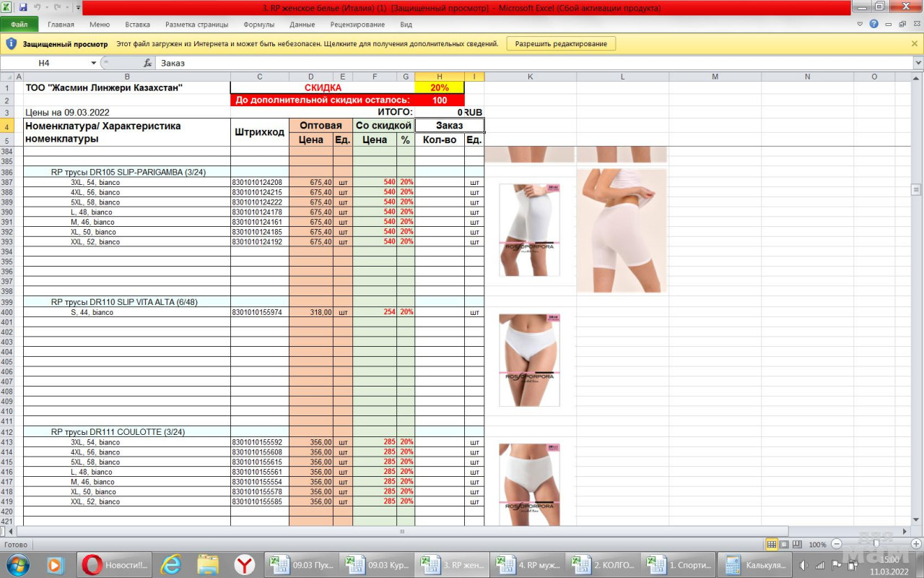Switch to Page Break Preview view
This screenshot has height=578, width=924.
796,544
